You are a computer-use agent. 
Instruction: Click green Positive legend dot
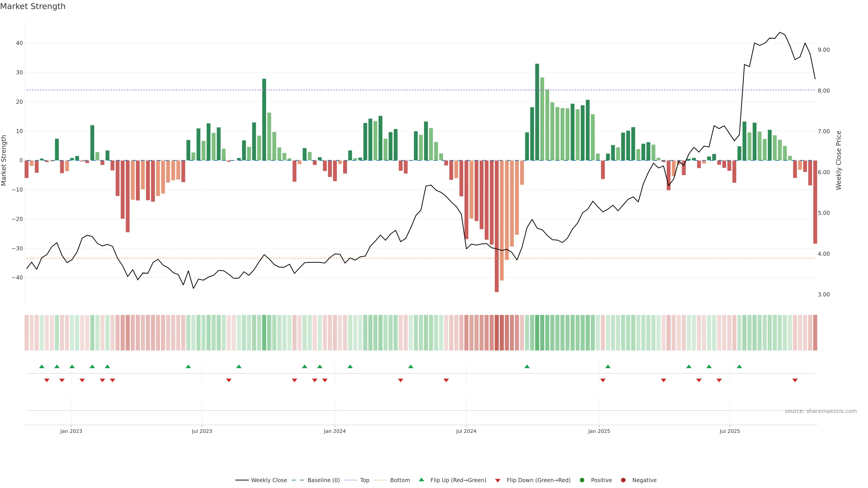[582, 480]
